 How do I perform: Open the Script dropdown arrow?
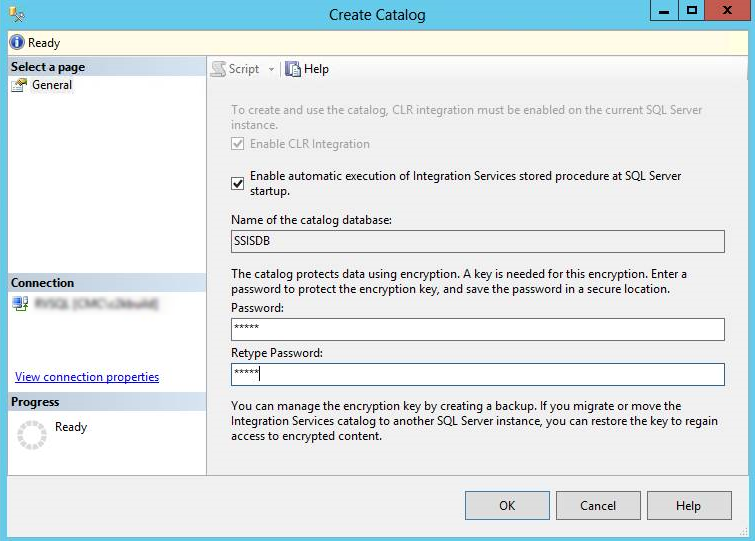tap(272, 69)
